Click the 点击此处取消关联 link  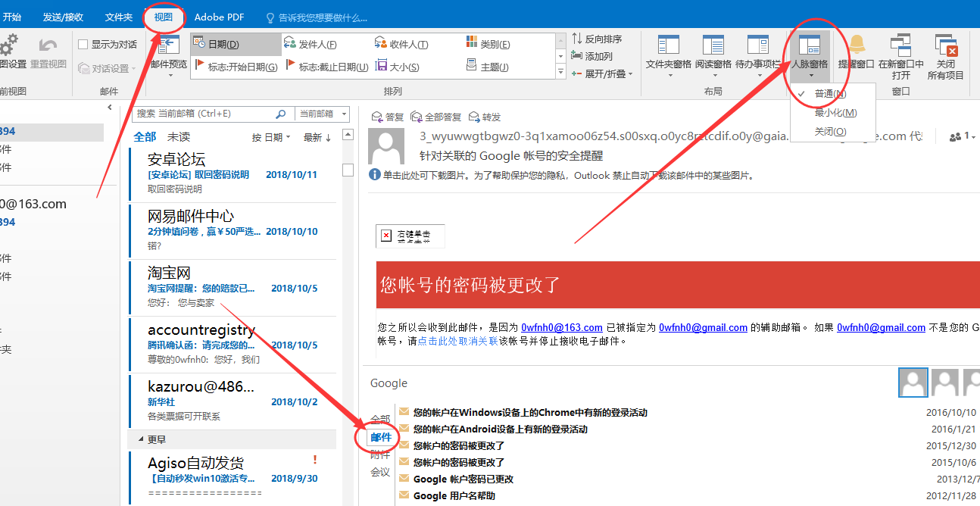(x=457, y=341)
